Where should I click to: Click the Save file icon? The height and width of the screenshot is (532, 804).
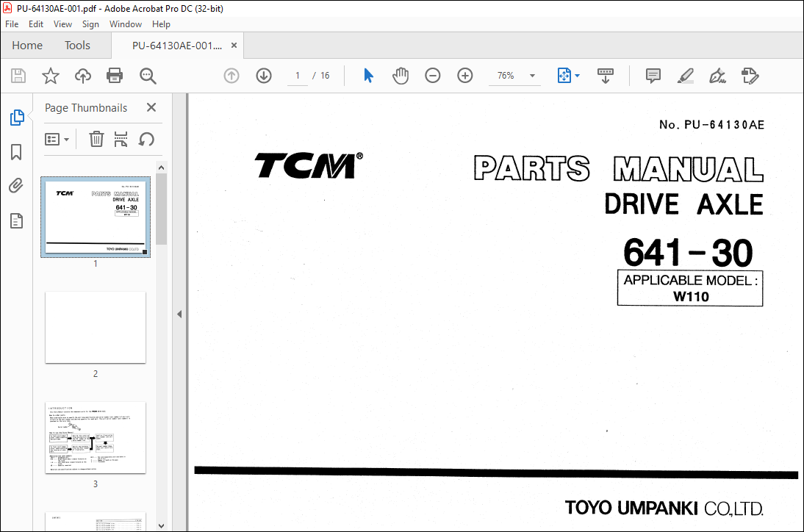pyautogui.click(x=18, y=76)
